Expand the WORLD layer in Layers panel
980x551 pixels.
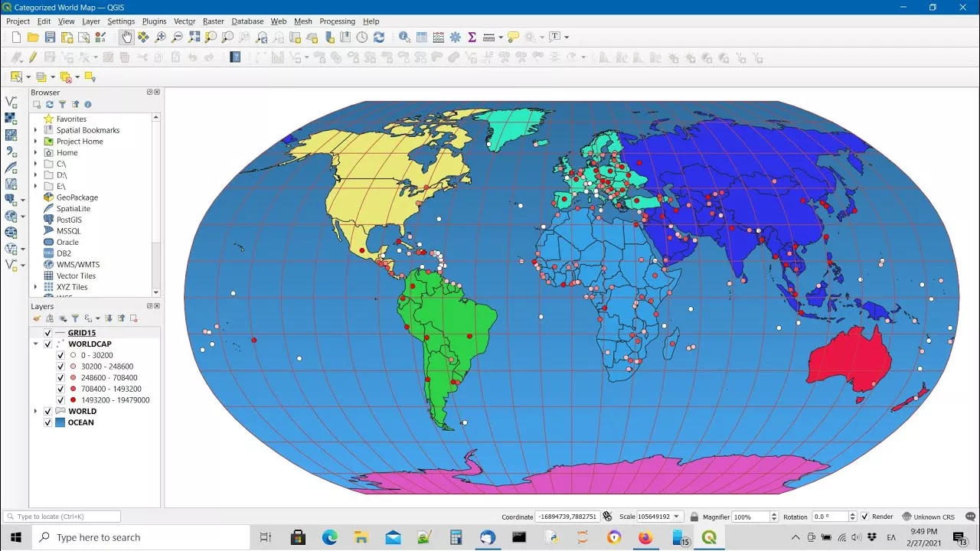coord(35,412)
